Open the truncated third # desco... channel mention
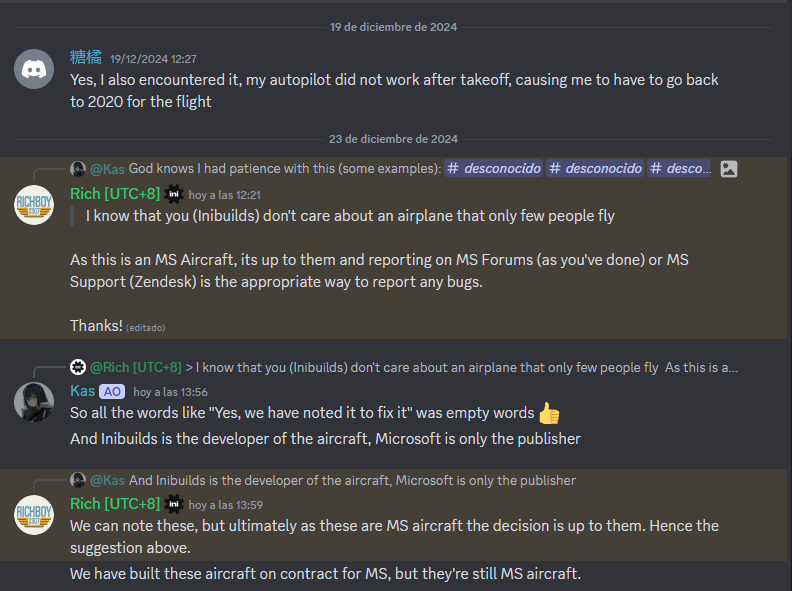This screenshot has height=591, width=792. 679,169
